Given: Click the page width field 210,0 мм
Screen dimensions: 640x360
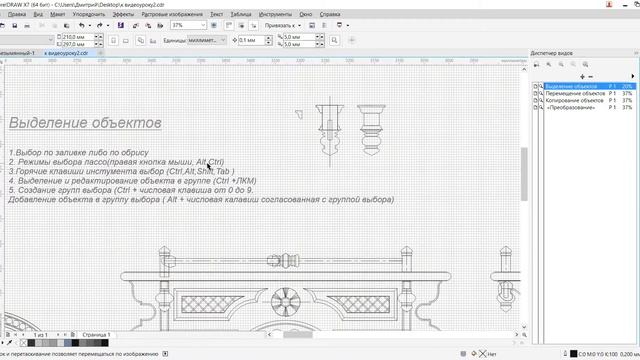Looking at the screenshot, I should 77,37.
